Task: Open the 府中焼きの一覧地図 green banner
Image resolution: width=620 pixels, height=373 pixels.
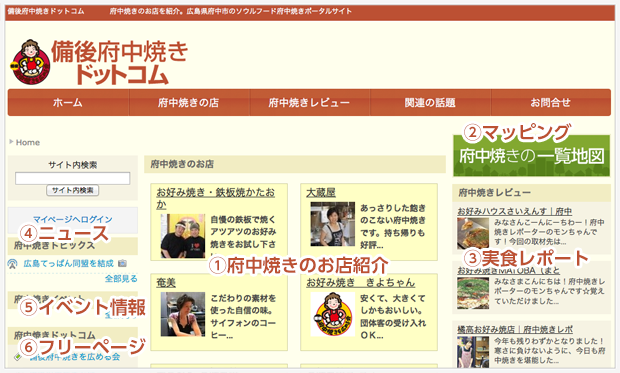Action: point(531,155)
